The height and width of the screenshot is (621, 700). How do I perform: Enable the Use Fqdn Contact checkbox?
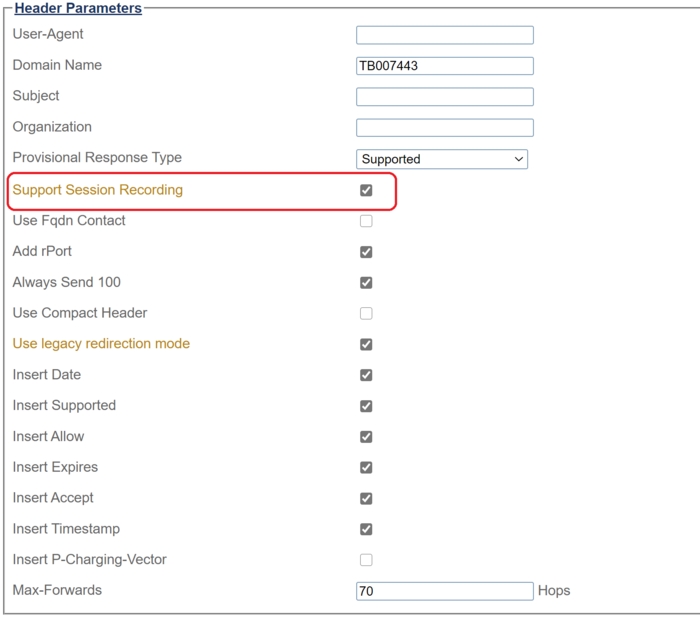coord(366,221)
